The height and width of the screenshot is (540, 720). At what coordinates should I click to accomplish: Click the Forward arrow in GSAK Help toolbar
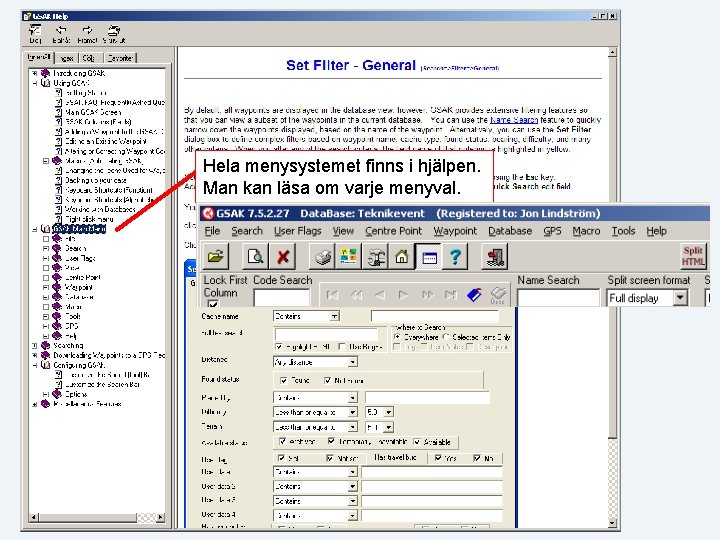click(87, 34)
